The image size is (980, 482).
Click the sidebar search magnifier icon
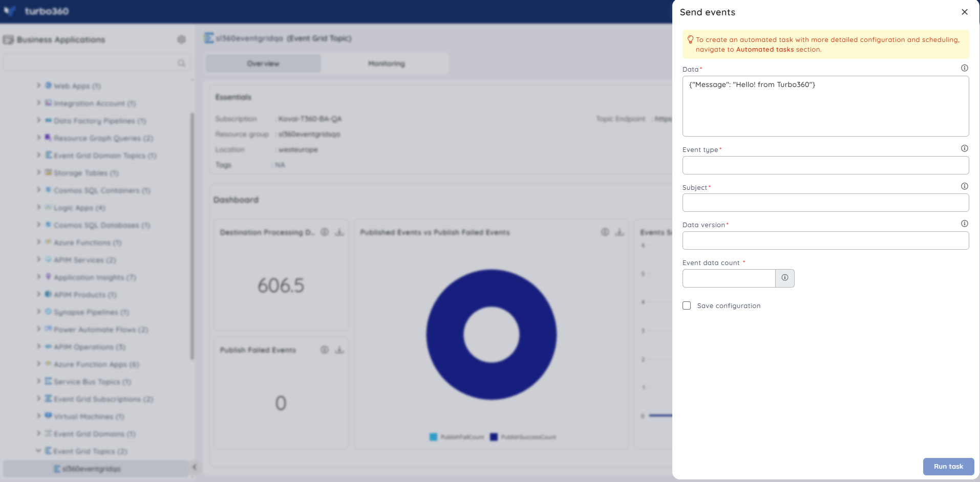(181, 63)
